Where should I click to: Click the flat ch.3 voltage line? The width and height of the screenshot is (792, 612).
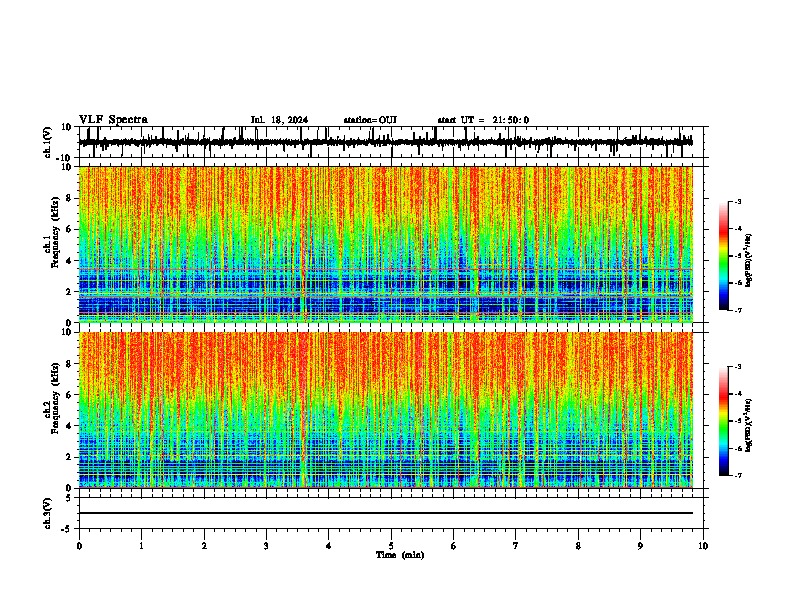coord(386,513)
